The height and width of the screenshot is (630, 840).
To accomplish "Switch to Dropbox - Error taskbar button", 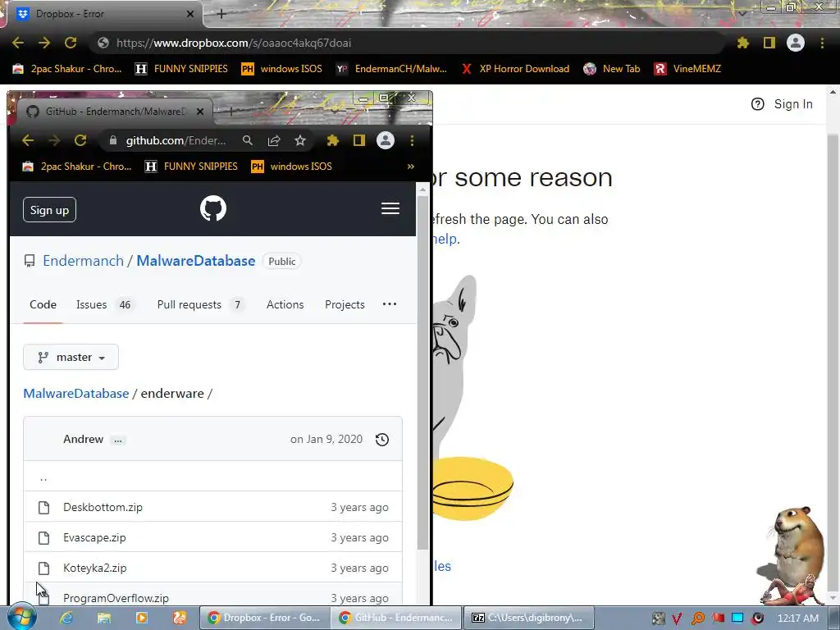I will pos(265,618).
